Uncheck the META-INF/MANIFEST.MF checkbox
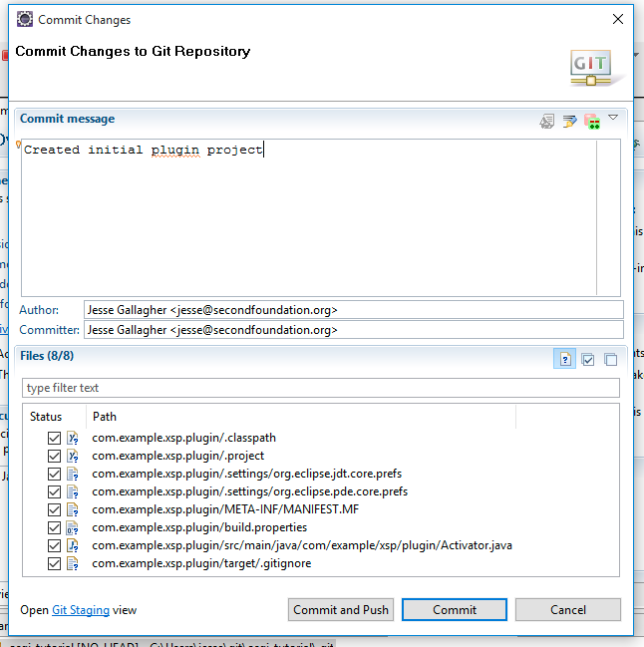Viewport: 644px width, 647px height. click(54, 509)
